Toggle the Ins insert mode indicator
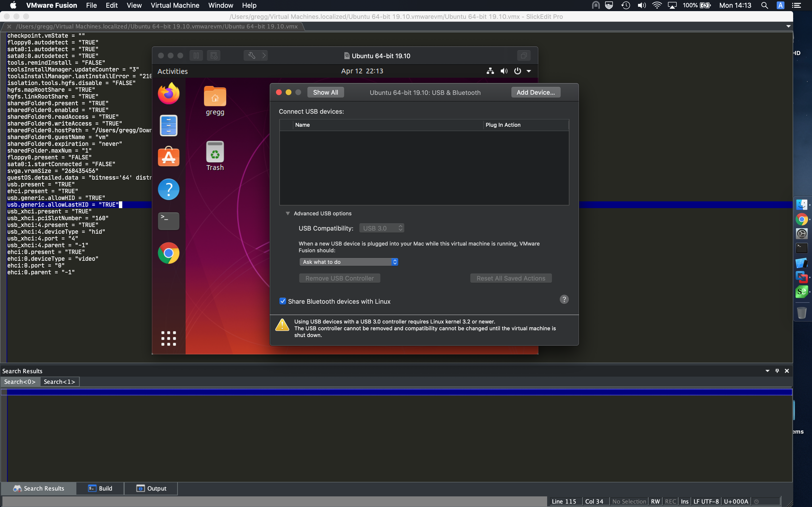812x507 pixels. point(684,501)
